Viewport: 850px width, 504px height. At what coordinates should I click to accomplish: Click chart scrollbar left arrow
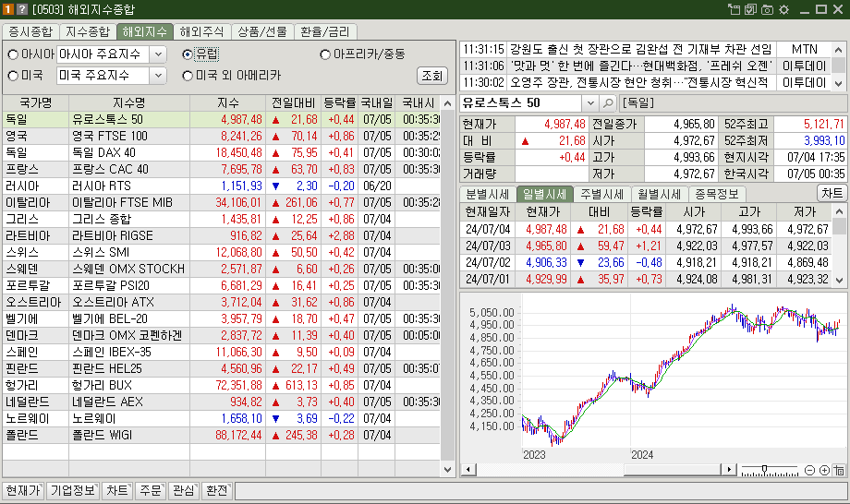pos(467,470)
